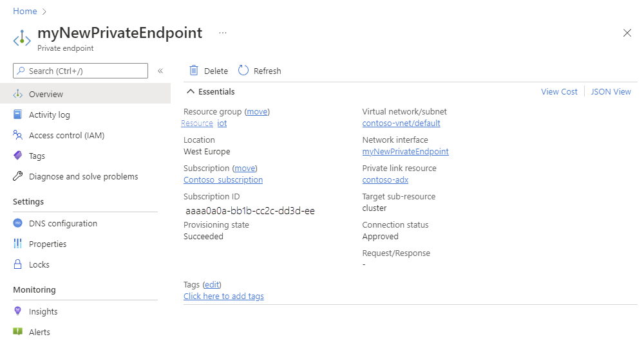Click the Diagnose and solve problems wrench icon
The image size is (644, 346).
pyautogui.click(x=17, y=176)
